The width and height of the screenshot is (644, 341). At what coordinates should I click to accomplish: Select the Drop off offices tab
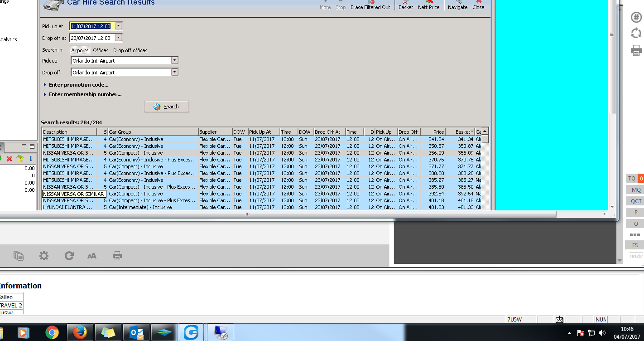coord(130,50)
